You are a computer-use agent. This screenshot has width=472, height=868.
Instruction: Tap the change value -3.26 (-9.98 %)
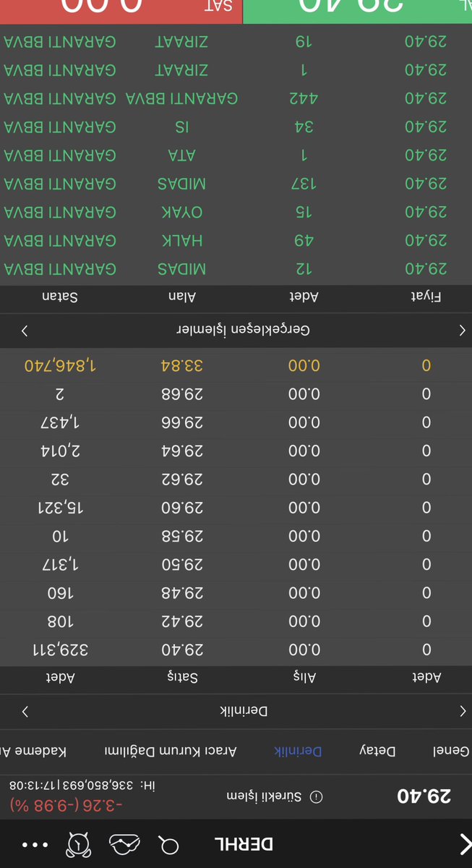click(x=66, y=804)
